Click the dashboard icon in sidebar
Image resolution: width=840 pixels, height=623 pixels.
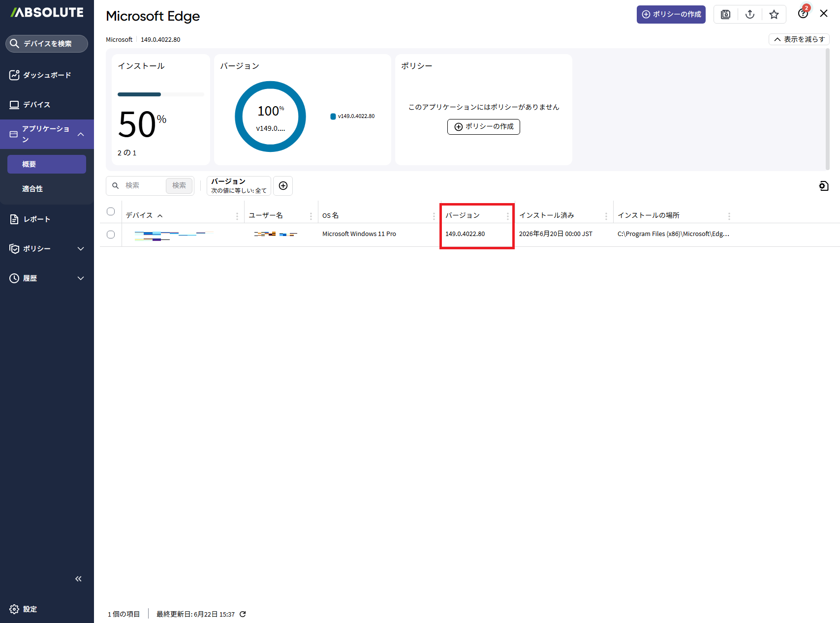click(x=14, y=75)
